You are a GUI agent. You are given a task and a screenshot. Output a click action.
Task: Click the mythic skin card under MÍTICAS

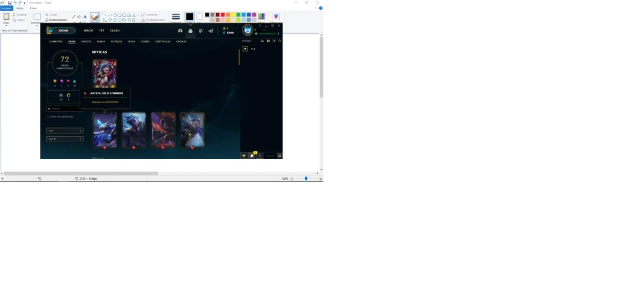(x=104, y=73)
